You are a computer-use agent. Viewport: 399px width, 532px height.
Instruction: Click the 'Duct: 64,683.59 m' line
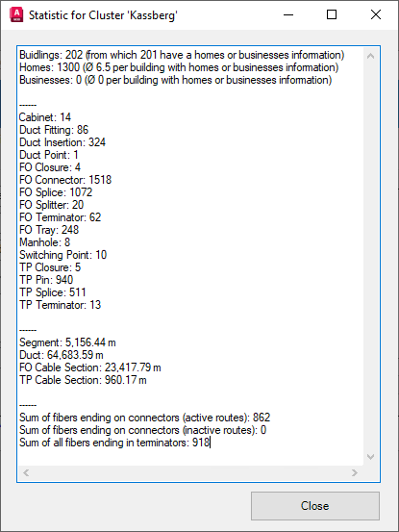coord(62,356)
